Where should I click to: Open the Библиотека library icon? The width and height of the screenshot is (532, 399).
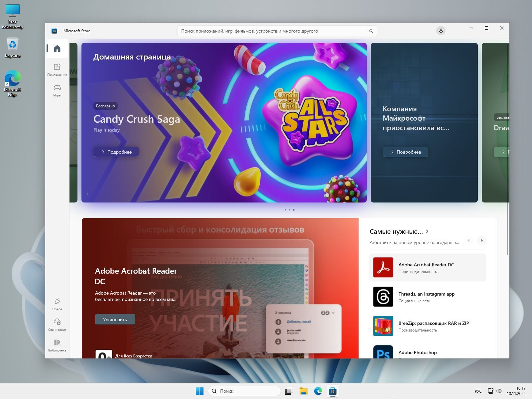[57, 345]
